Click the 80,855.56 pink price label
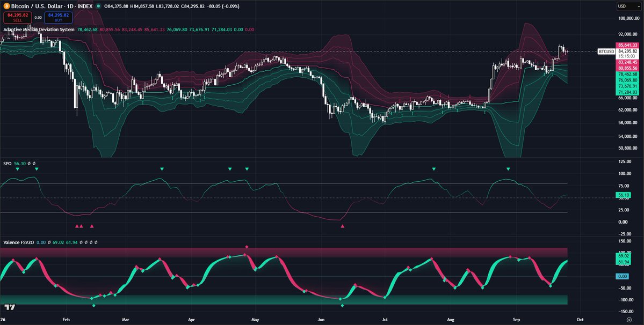Image resolution: width=644 pixels, height=325 pixels. point(627,68)
